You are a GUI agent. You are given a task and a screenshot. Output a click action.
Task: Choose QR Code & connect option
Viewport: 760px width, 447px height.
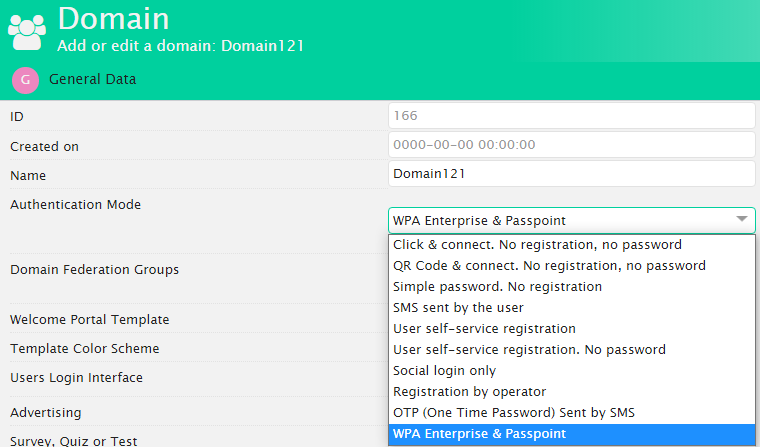(x=549, y=266)
